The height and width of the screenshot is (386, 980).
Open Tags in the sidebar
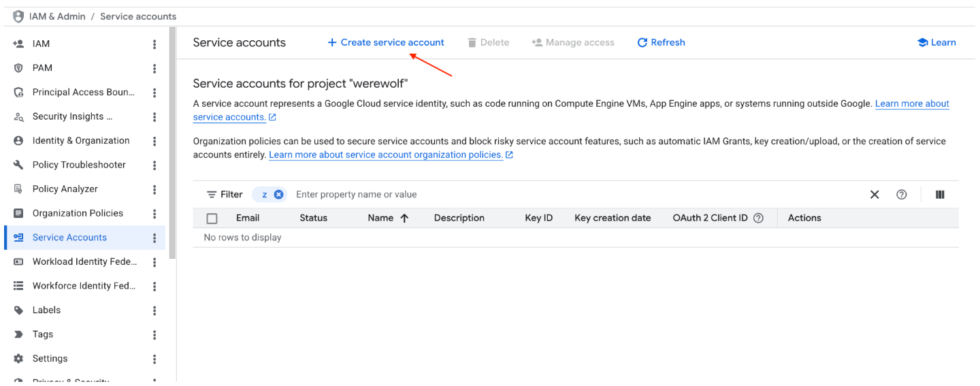pyautogui.click(x=42, y=334)
